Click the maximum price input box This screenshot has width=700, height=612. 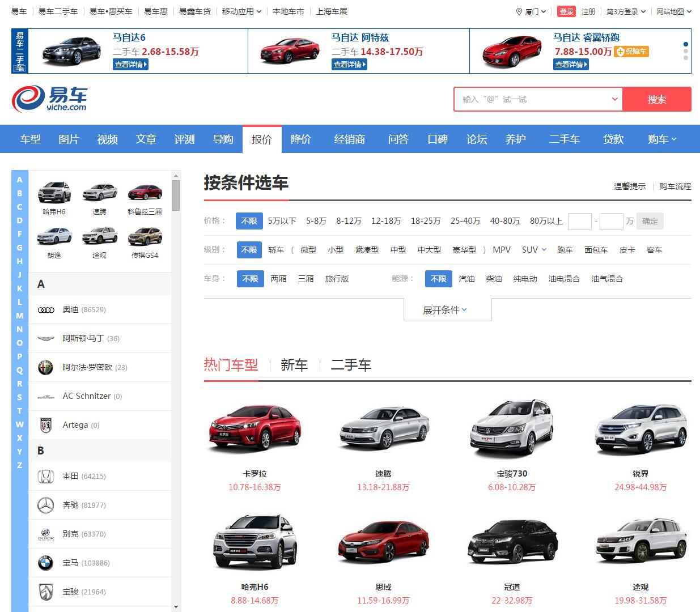tap(612, 221)
